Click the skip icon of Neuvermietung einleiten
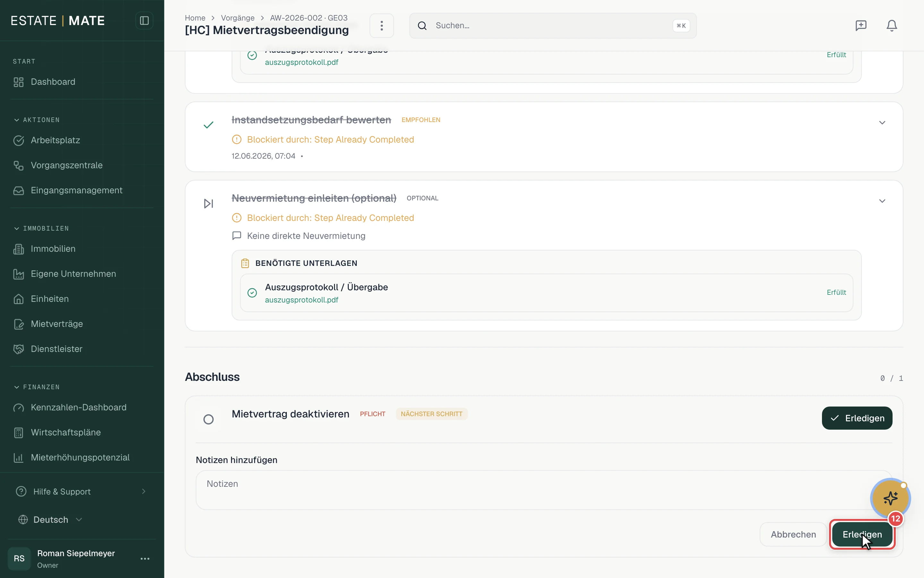The width and height of the screenshot is (924, 578). 209,203
